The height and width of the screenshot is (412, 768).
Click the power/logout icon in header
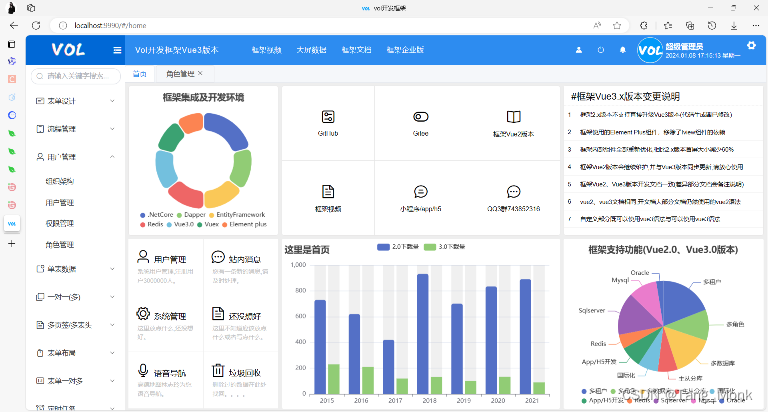[600, 50]
